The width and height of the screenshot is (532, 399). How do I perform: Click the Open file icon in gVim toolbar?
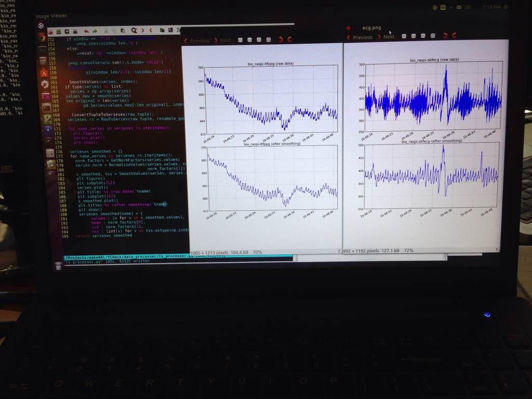pyautogui.click(x=50, y=32)
